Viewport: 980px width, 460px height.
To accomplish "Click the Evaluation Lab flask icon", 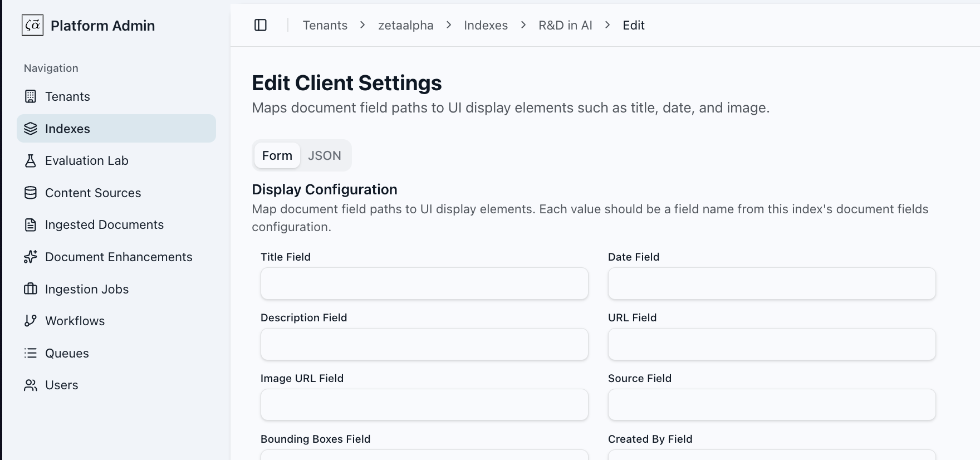I will (31, 160).
